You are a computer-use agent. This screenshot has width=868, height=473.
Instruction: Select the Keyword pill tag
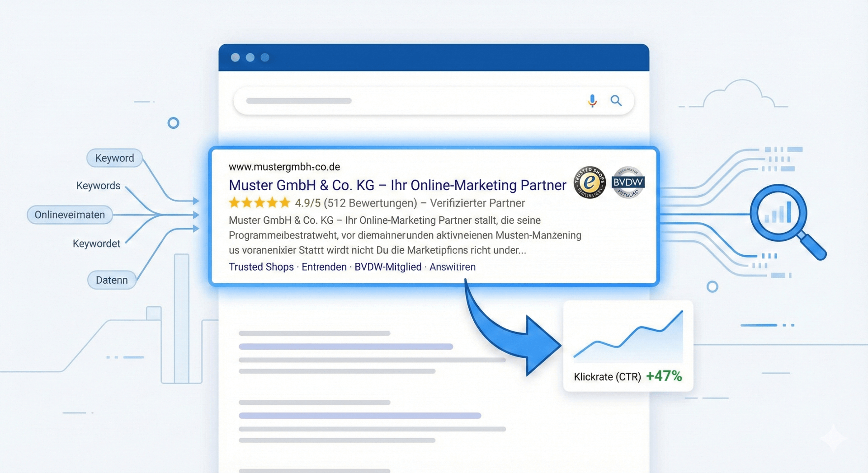click(114, 158)
